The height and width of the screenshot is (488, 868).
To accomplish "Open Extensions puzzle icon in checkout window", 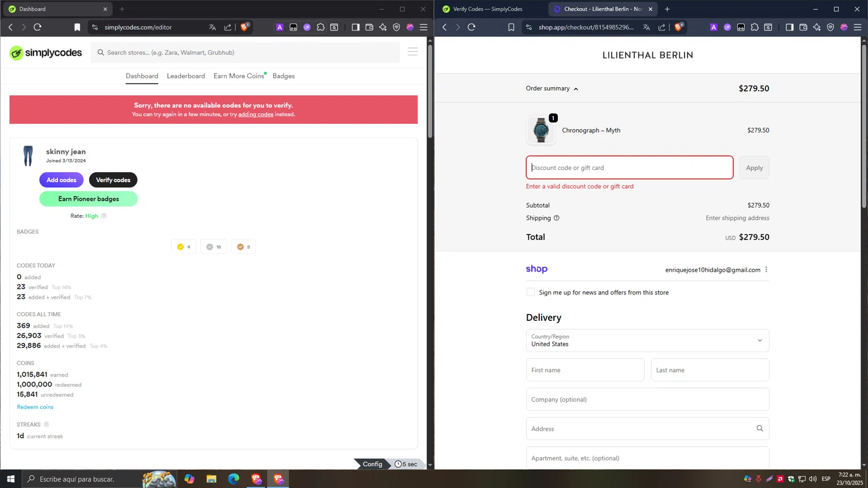I will click(755, 27).
